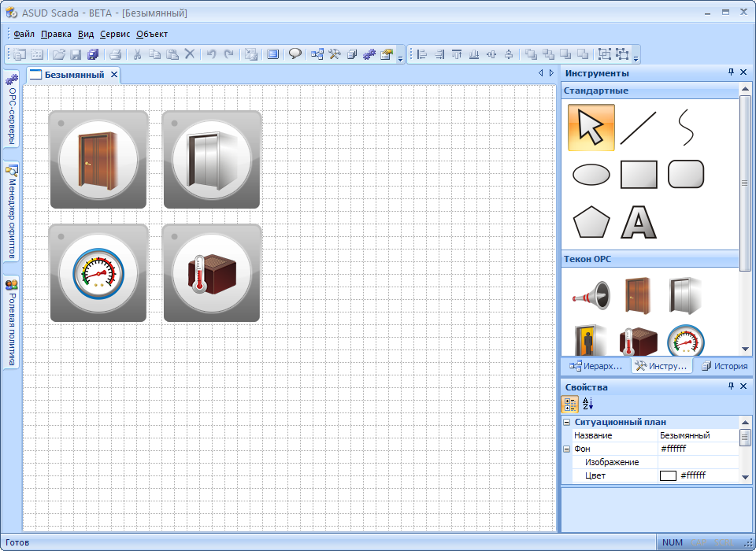Switch to the История tab

[724, 366]
